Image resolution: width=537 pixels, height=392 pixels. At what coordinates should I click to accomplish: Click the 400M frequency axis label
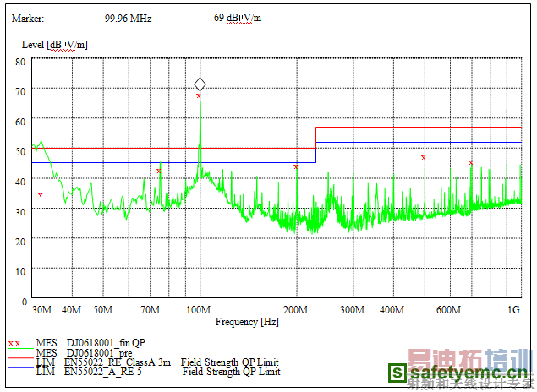[392, 310]
